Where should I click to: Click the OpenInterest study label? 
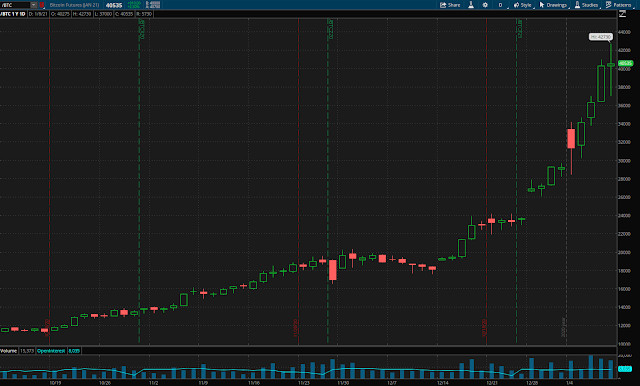(x=51, y=351)
